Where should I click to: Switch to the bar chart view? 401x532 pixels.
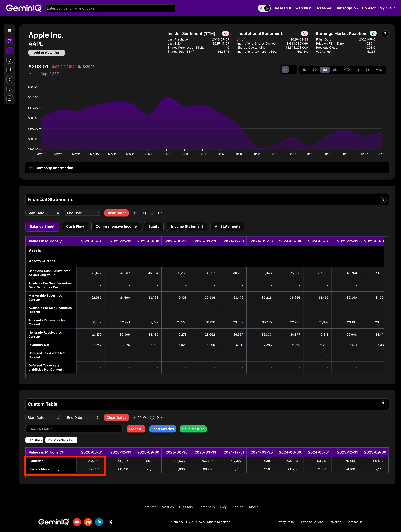pos(292,70)
